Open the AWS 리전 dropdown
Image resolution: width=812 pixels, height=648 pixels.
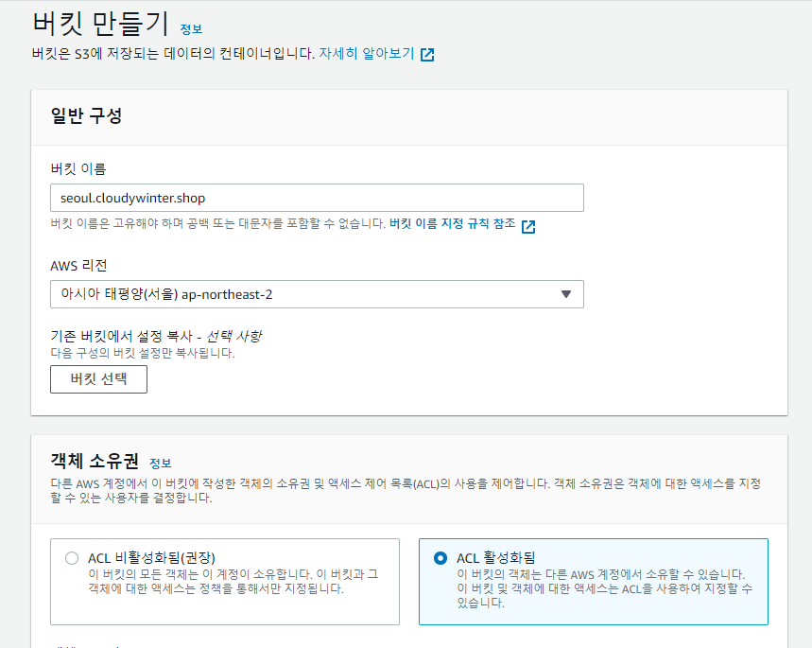coord(317,294)
